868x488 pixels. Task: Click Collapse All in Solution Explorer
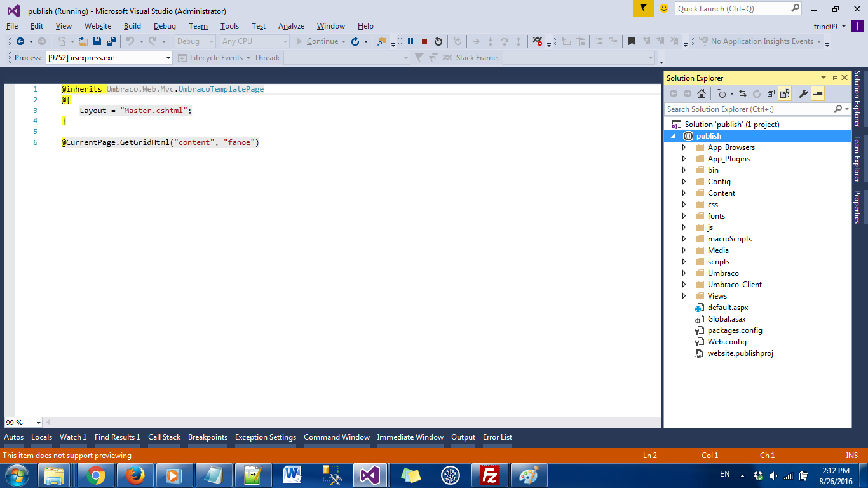(771, 93)
